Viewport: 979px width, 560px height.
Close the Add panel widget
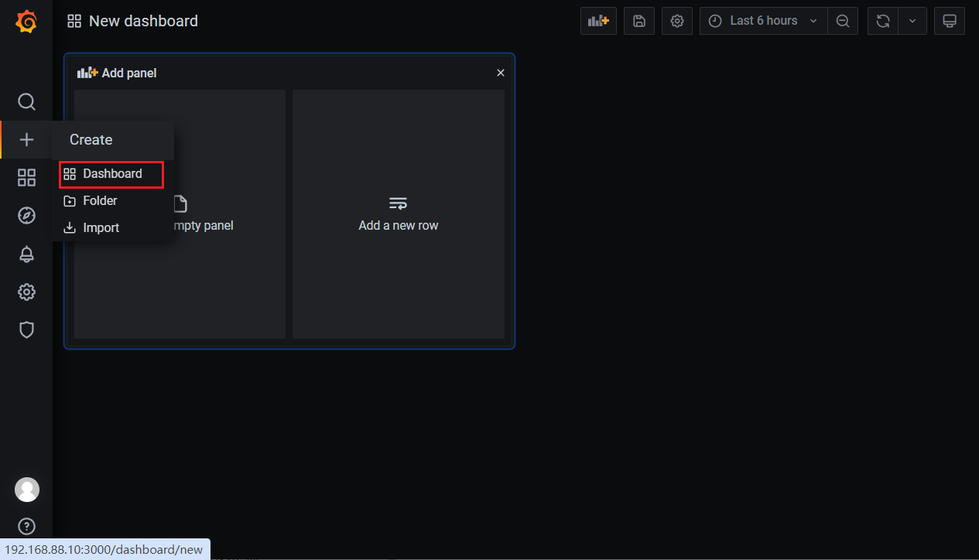501,73
